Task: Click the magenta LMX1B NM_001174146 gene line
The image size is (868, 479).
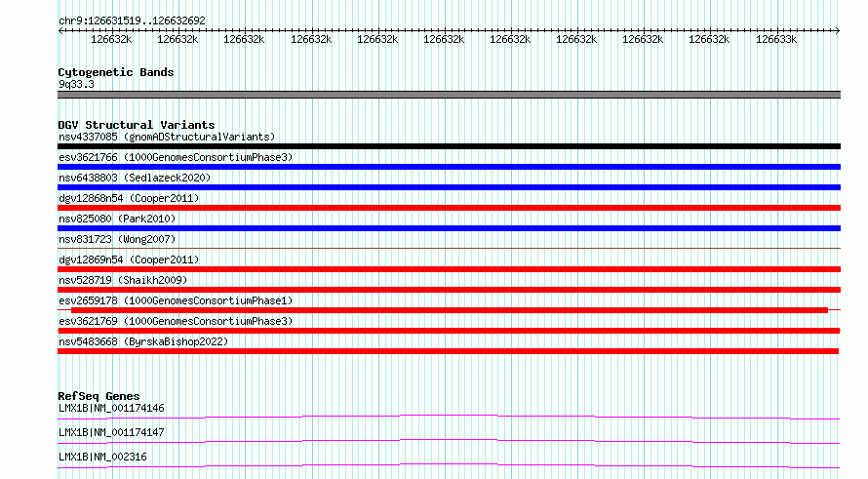Action: 449,417
